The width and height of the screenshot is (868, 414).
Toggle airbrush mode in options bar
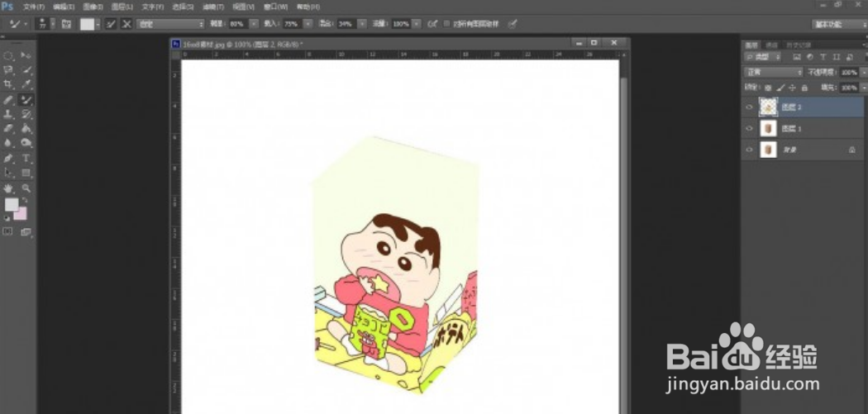[x=433, y=24]
